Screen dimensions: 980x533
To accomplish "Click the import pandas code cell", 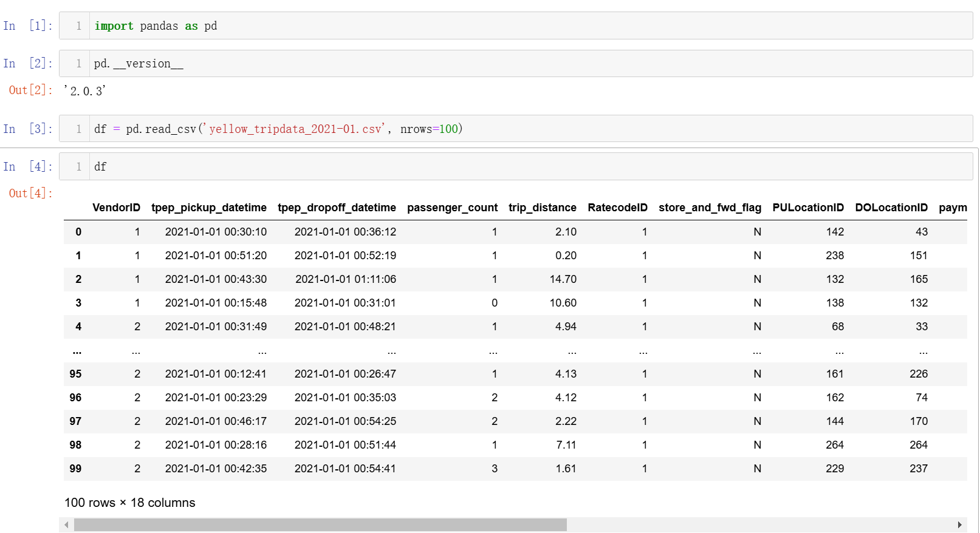I will (516, 25).
